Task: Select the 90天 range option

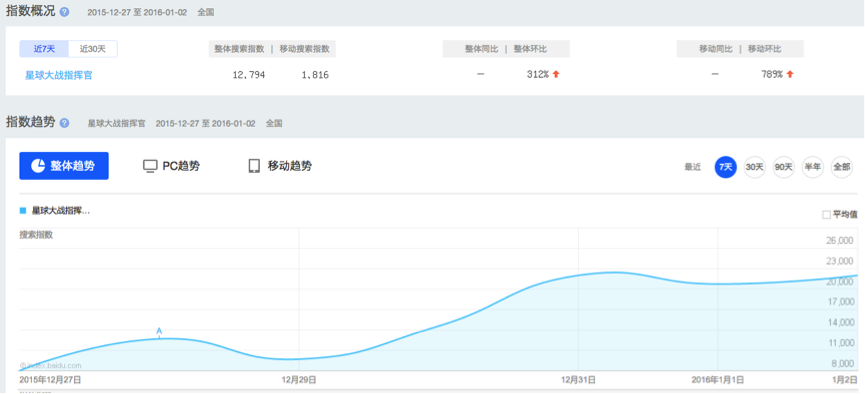Action: tap(783, 167)
